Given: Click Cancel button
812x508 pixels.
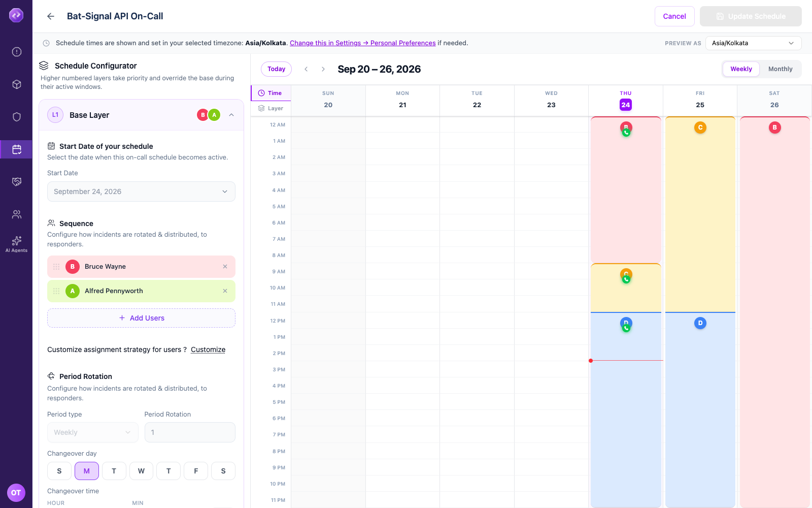Looking at the screenshot, I should coord(674,16).
